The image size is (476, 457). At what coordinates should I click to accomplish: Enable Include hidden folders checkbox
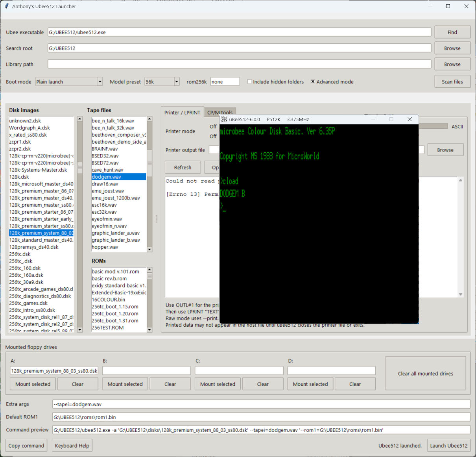(x=249, y=82)
